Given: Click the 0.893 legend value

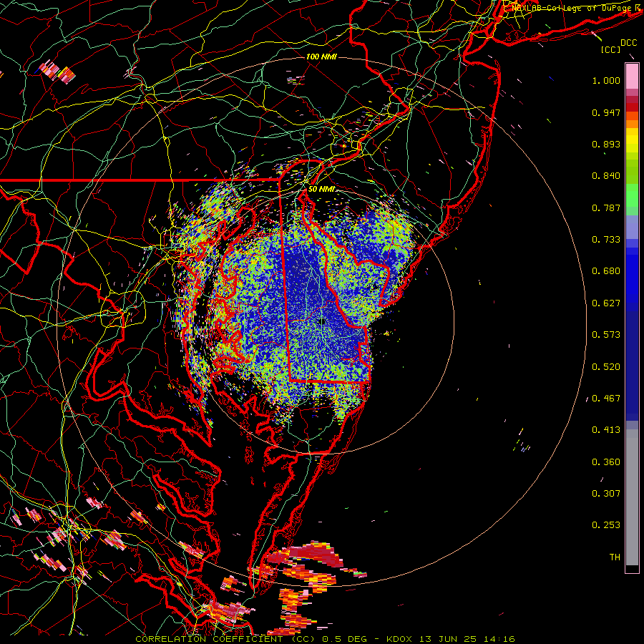Looking at the screenshot, I should [x=606, y=144].
